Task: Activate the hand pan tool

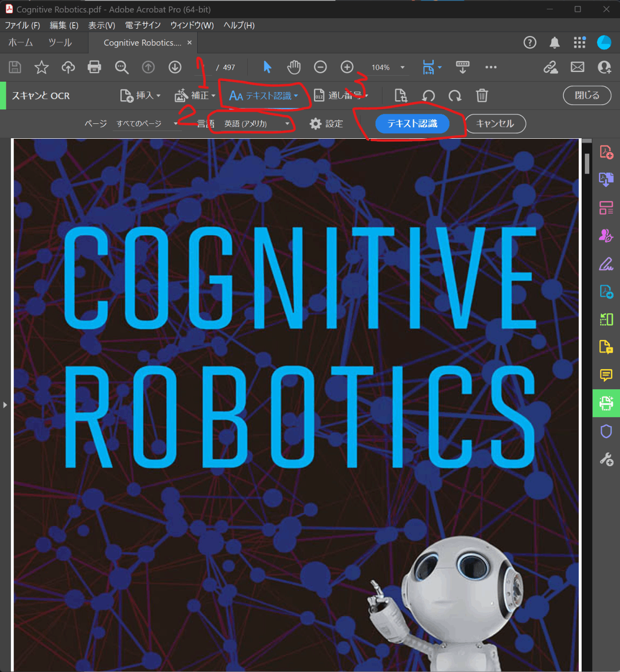Action: [x=294, y=67]
